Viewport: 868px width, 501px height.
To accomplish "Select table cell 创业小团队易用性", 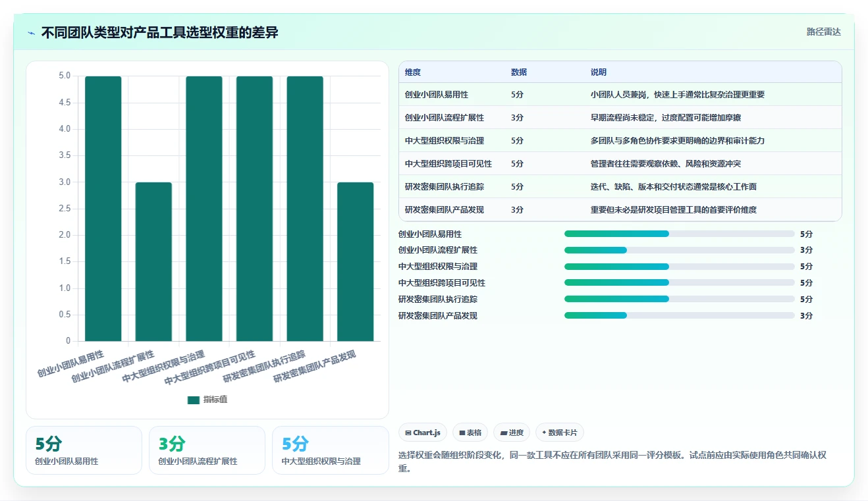I will (x=437, y=95).
